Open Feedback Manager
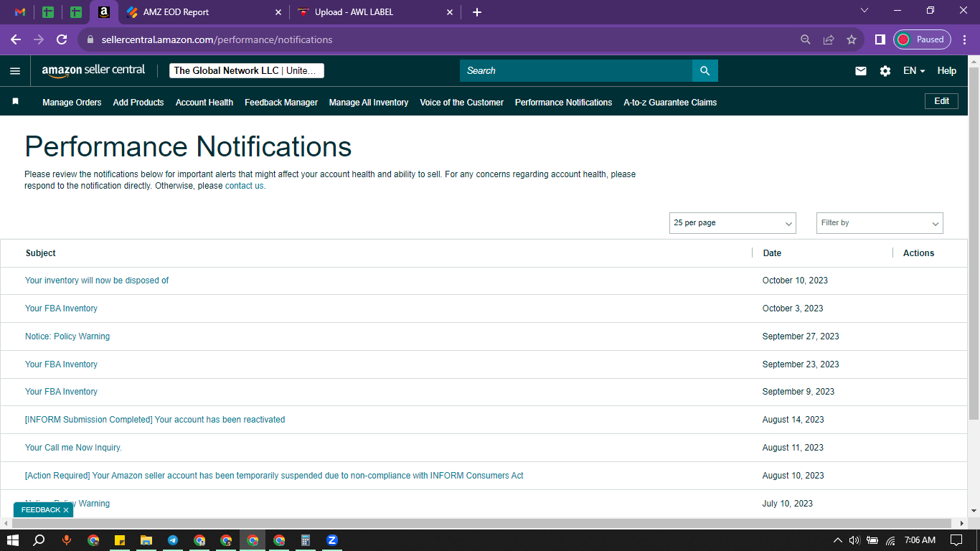The image size is (980, 551). tap(281, 103)
